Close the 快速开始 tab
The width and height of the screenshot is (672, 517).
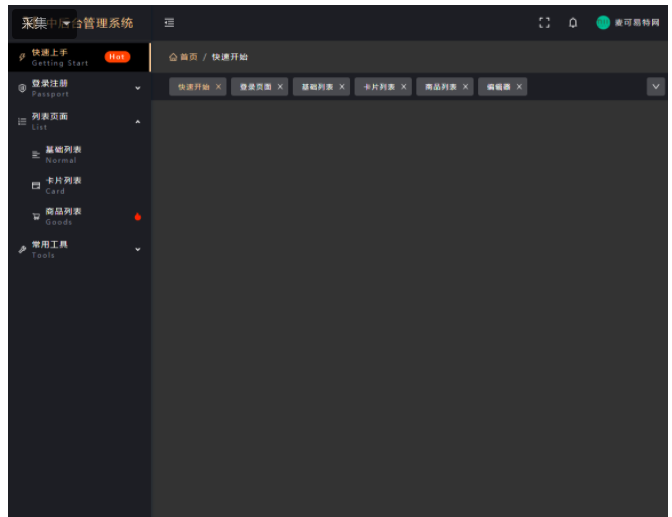(x=218, y=87)
